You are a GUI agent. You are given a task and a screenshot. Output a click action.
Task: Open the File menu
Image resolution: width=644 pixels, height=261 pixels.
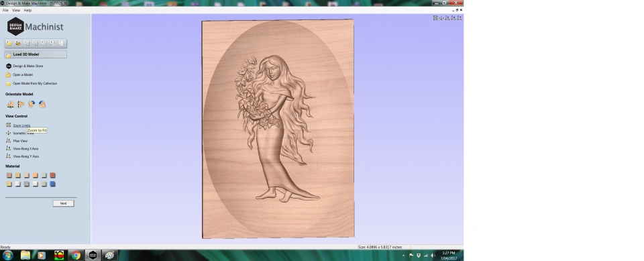[x=5, y=10]
